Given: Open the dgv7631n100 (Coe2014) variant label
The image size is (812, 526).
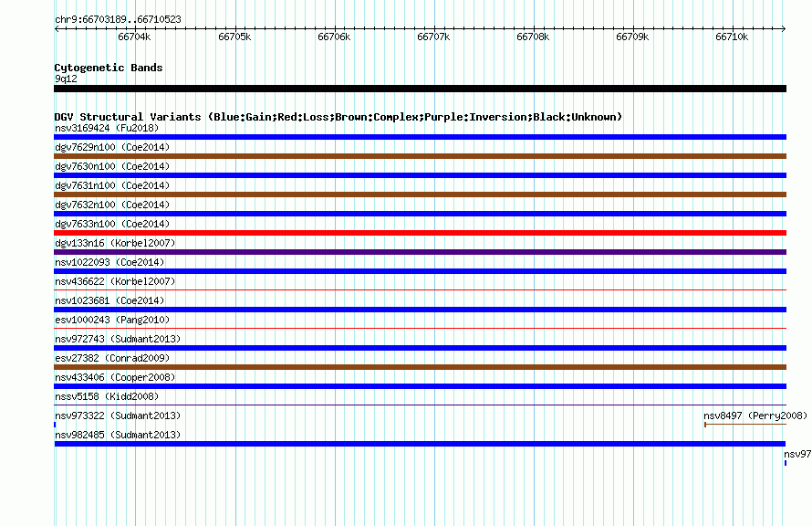Looking at the screenshot, I should point(112,185).
